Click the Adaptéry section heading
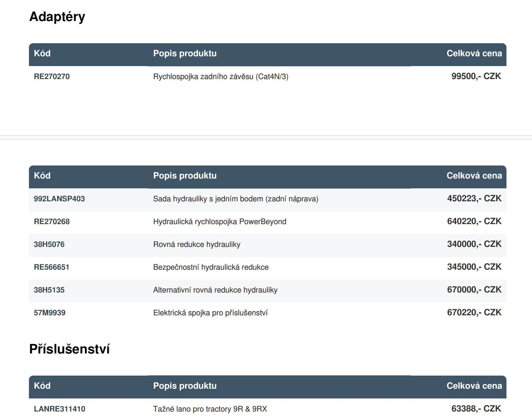The image size is (532, 418). coord(57,17)
